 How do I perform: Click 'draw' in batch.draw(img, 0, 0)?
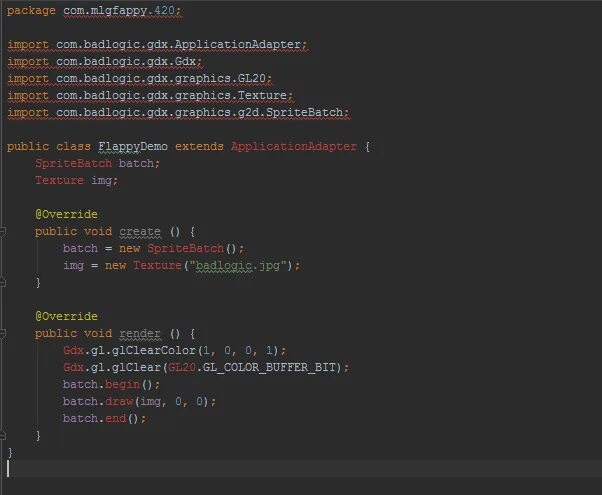pos(119,401)
